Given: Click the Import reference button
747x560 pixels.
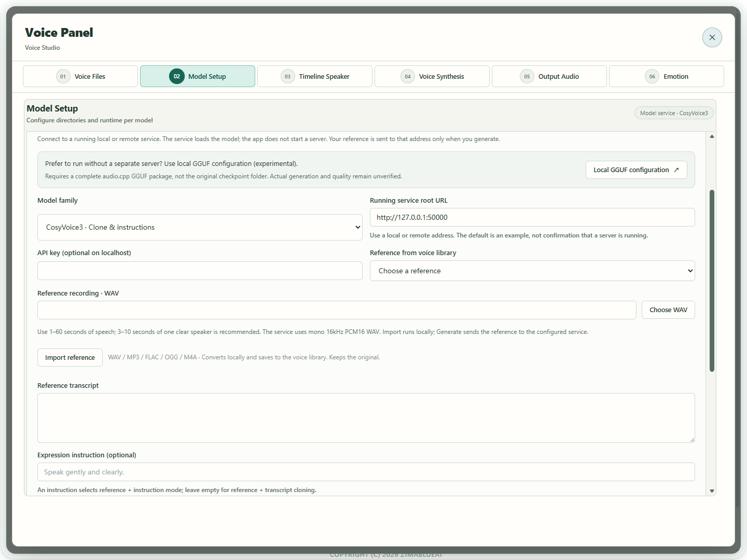Looking at the screenshot, I should (70, 357).
